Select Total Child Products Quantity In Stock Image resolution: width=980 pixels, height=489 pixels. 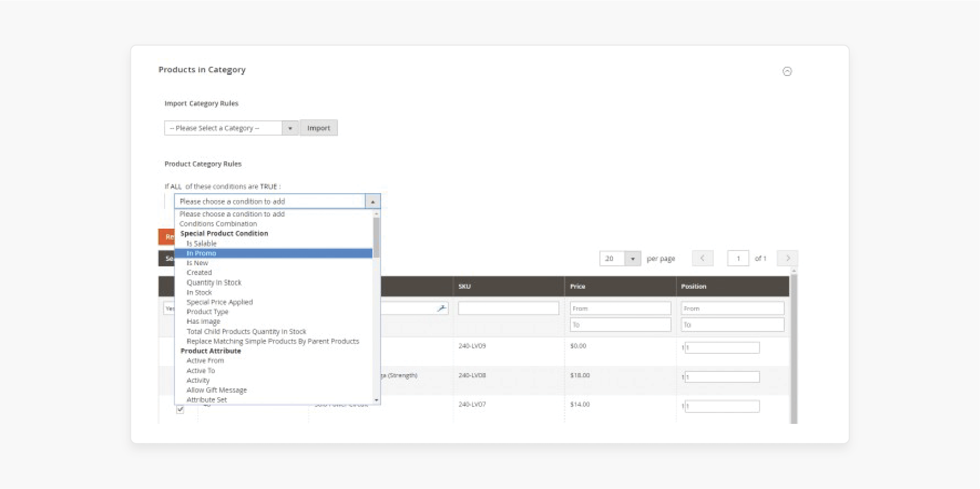tap(246, 331)
